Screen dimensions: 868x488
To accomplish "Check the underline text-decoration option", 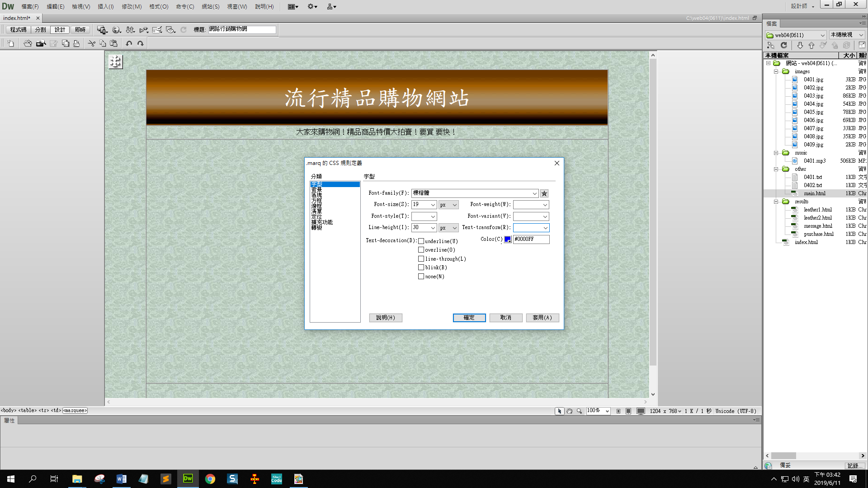I will coord(421,241).
